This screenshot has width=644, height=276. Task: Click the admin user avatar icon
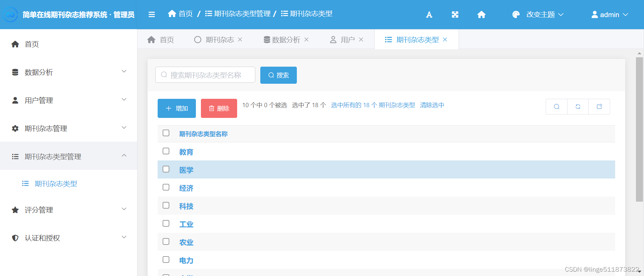pyautogui.click(x=594, y=14)
